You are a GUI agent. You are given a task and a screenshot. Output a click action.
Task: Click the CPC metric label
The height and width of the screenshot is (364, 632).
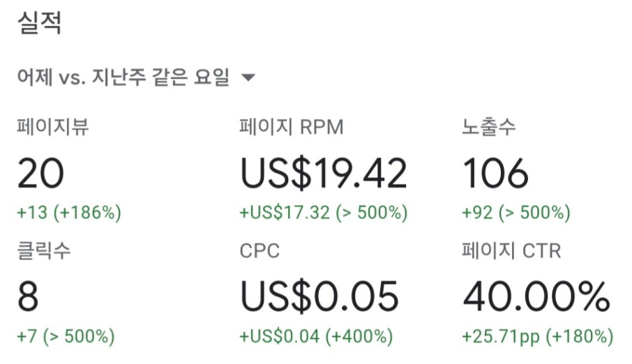pyautogui.click(x=259, y=251)
